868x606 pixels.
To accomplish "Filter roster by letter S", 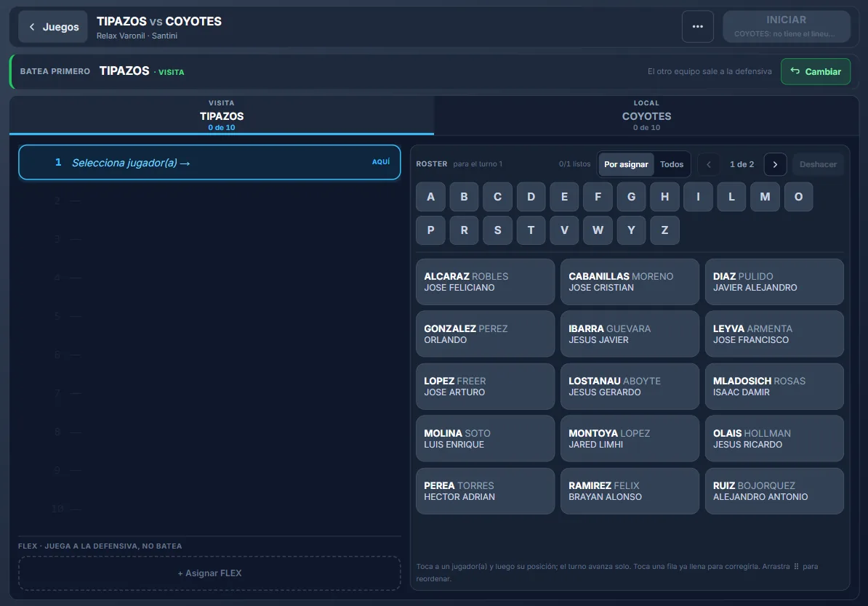I will (498, 230).
